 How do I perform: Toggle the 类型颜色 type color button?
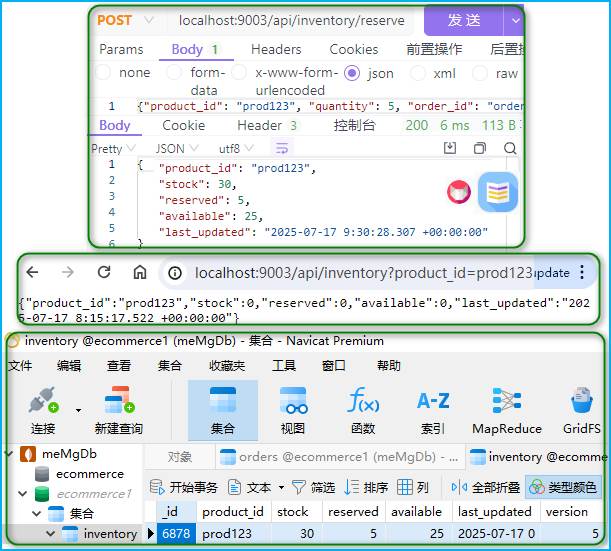click(x=563, y=487)
